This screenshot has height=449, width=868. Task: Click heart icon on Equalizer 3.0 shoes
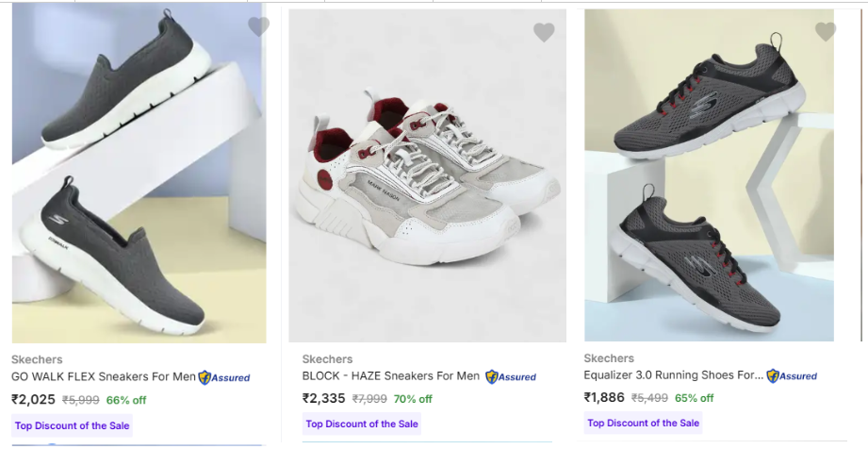pyautogui.click(x=825, y=32)
